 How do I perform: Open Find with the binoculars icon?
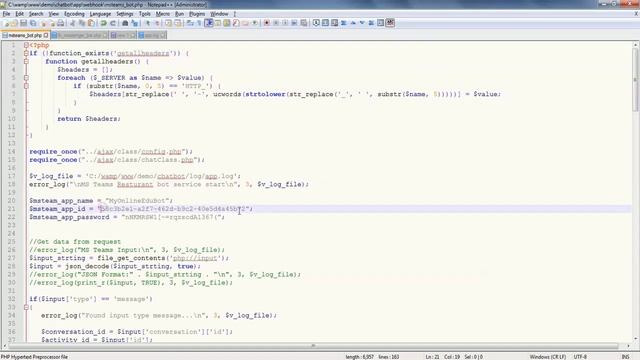(x=125, y=23)
